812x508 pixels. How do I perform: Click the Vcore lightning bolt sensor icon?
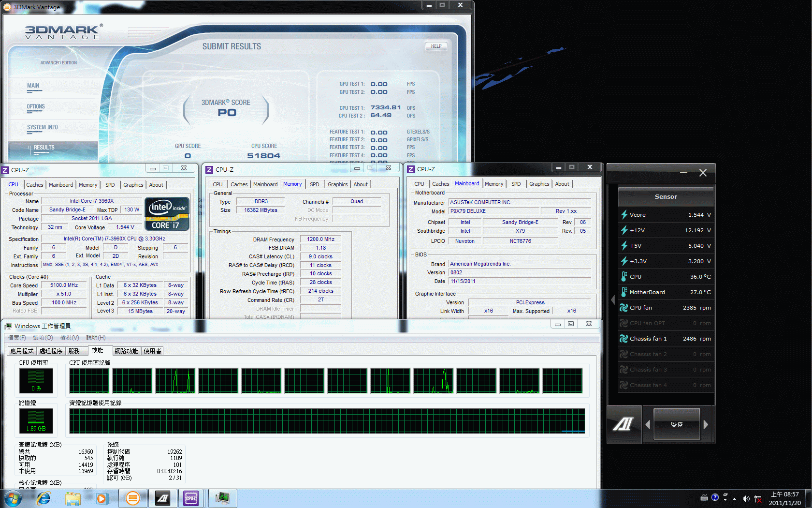[x=624, y=215]
